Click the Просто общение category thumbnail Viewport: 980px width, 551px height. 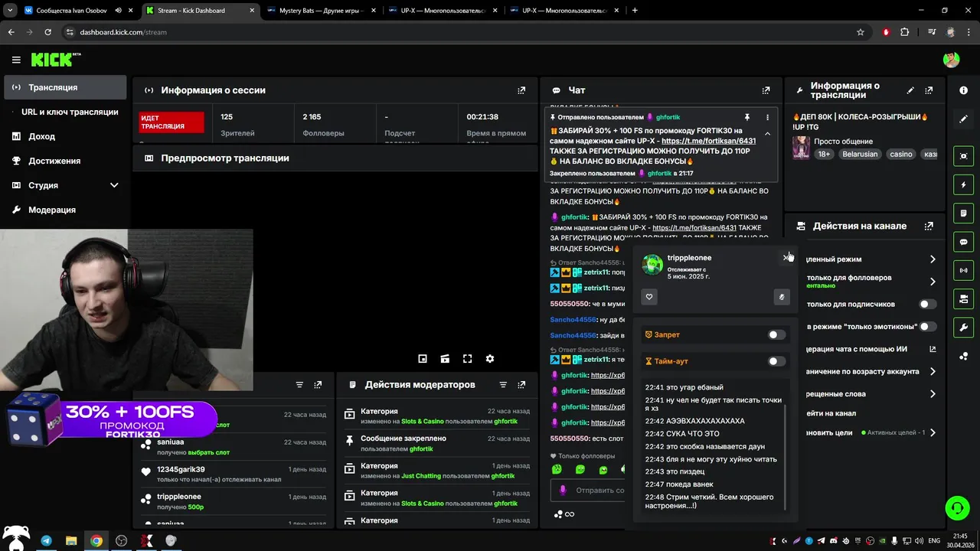click(801, 148)
